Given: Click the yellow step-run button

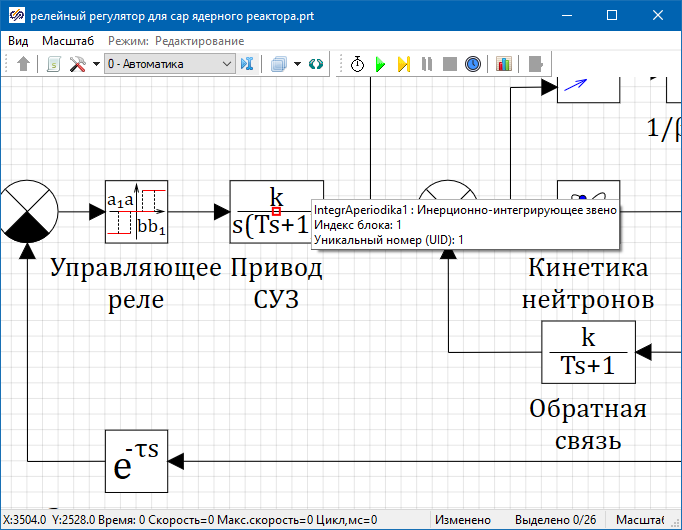Looking at the screenshot, I should (x=403, y=64).
